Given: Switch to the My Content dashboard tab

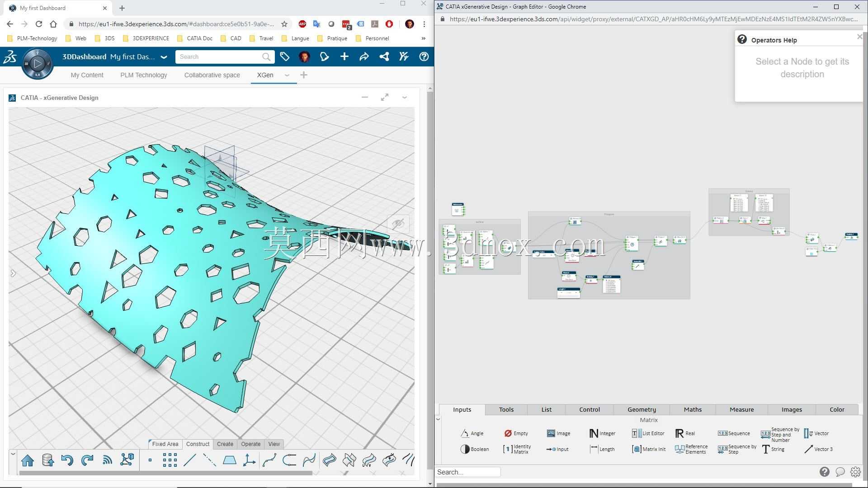Looking at the screenshot, I should (x=87, y=75).
